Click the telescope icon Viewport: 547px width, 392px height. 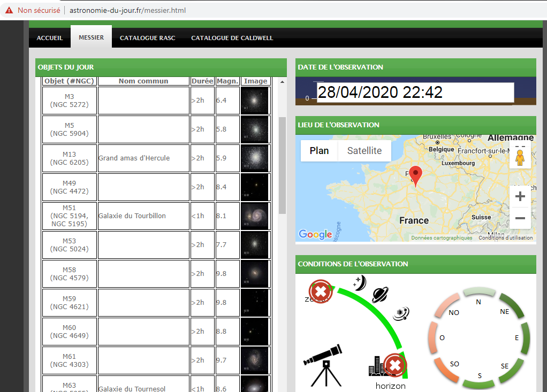(x=324, y=365)
